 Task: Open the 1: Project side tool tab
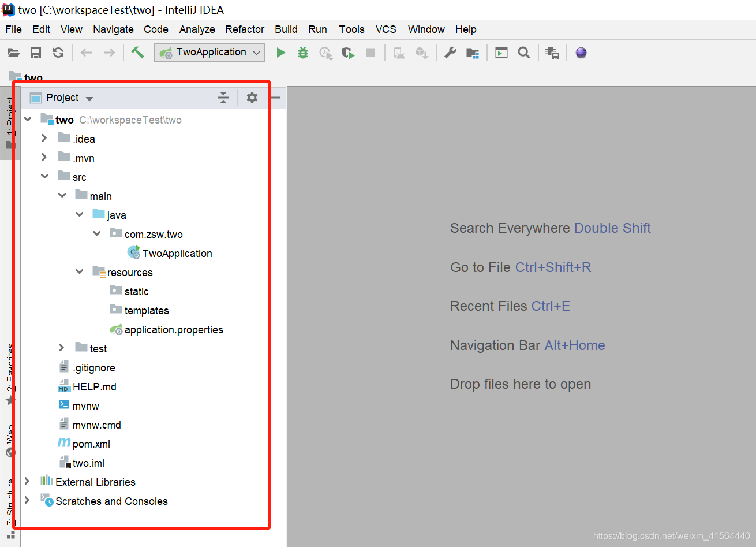pos(10,123)
